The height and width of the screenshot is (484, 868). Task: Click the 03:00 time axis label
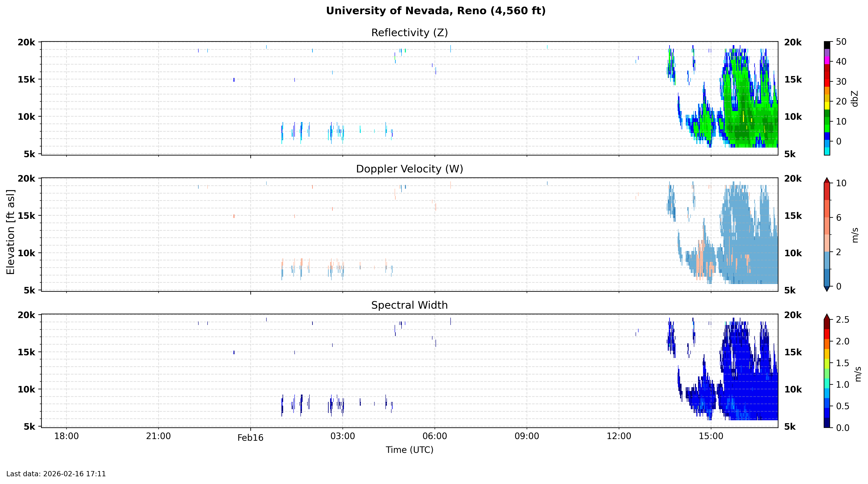click(342, 436)
